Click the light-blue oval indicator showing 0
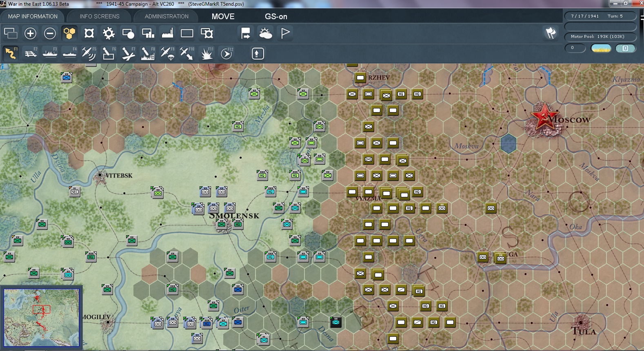Image resolution: width=644 pixels, height=351 pixels. (x=625, y=48)
